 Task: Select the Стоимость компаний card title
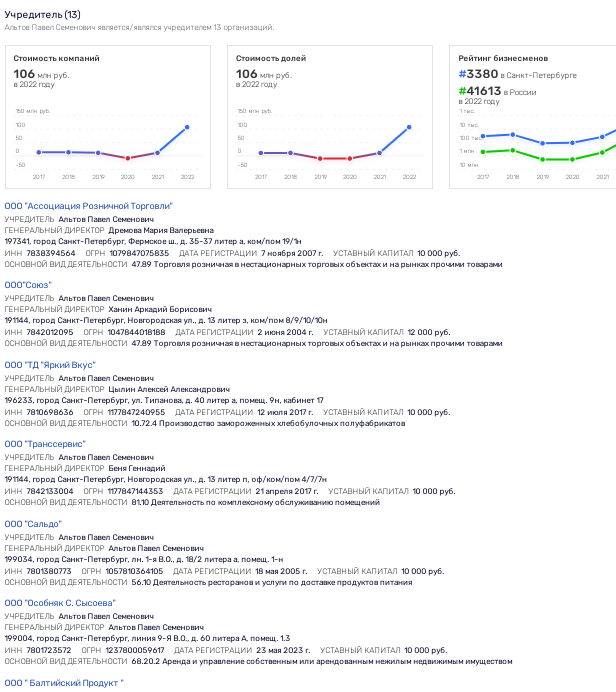(x=56, y=58)
